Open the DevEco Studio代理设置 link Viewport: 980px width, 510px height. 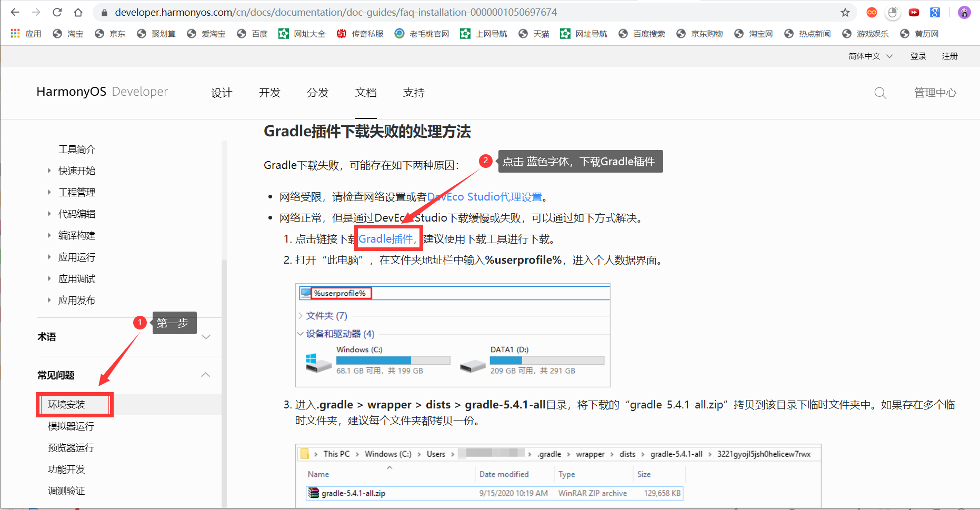(x=484, y=197)
